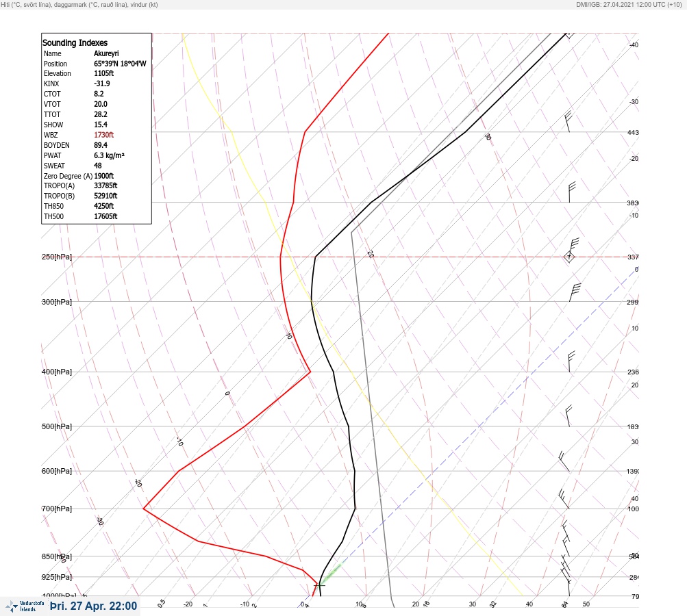687x616 pixels.
Task: Click the wind barb at 500 hPa level
Action: pos(569,416)
